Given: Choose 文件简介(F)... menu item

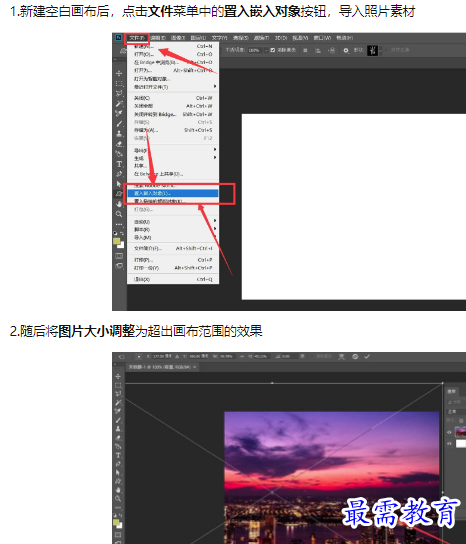Looking at the screenshot, I should click(172, 248).
